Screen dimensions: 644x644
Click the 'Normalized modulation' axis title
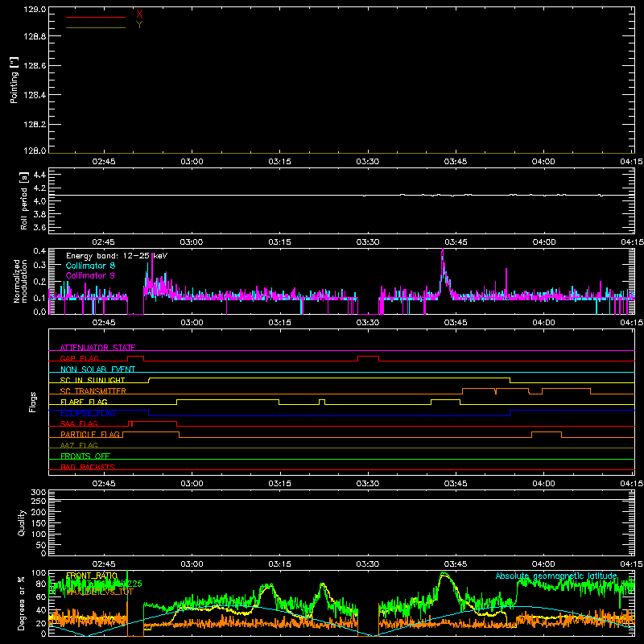(21, 281)
